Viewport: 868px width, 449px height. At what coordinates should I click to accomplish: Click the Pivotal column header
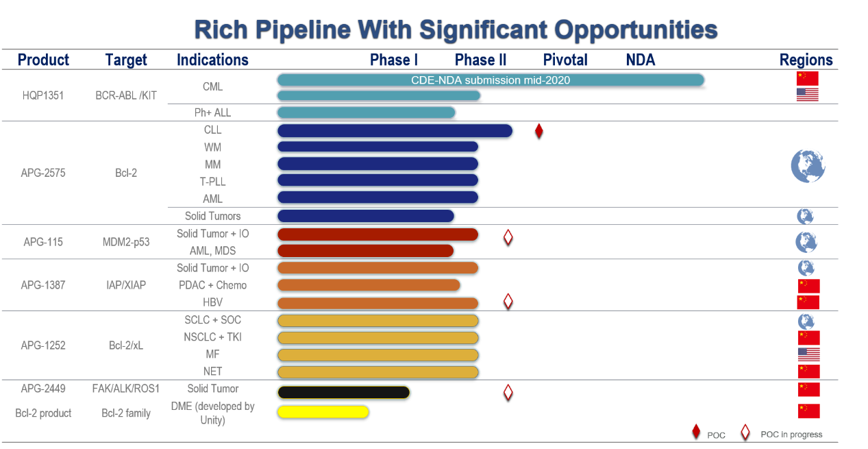click(x=565, y=60)
